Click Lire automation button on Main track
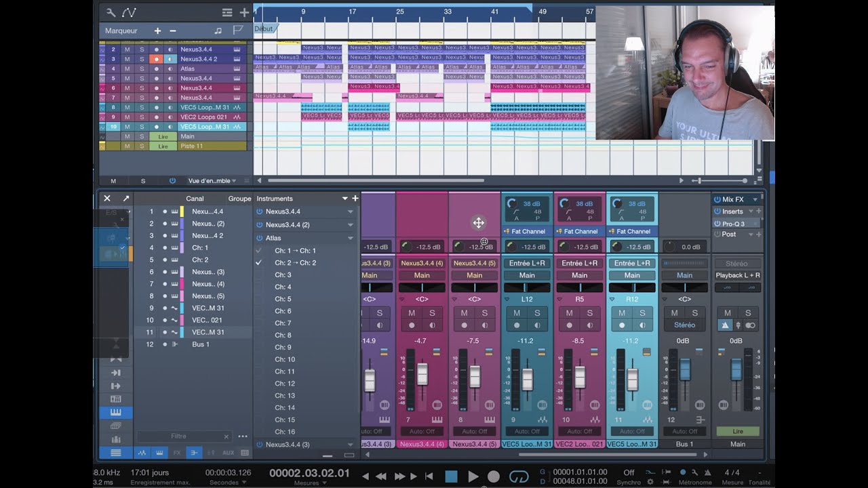The height and width of the screenshot is (488, 868). click(x=163, y=136)
